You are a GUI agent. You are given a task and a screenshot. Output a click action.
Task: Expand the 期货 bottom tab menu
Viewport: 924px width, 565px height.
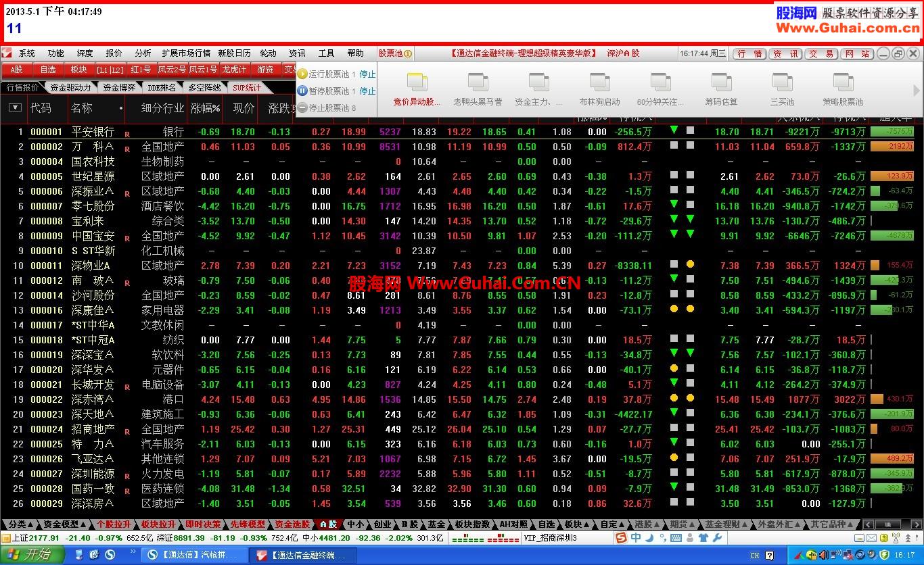(682, 524)
